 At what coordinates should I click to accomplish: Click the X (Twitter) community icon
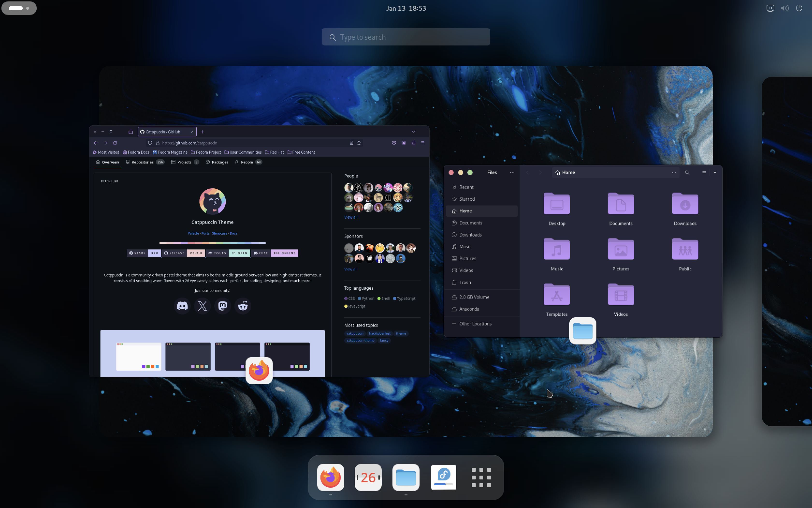202,306
